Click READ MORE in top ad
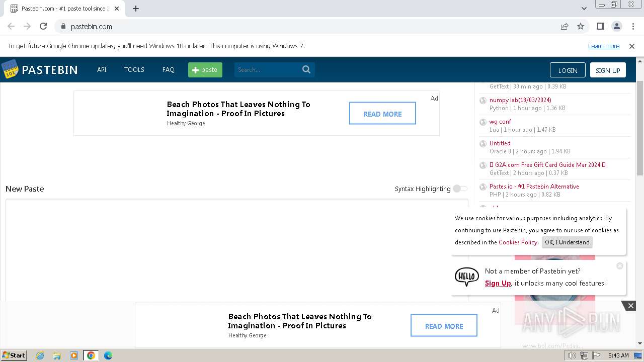 382,113
